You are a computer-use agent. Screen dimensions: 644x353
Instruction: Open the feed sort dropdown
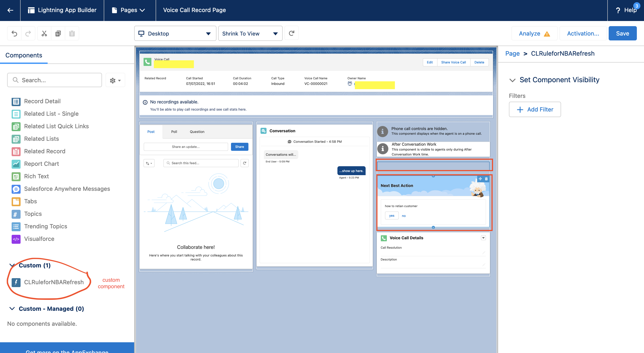[x=149, y=163]
